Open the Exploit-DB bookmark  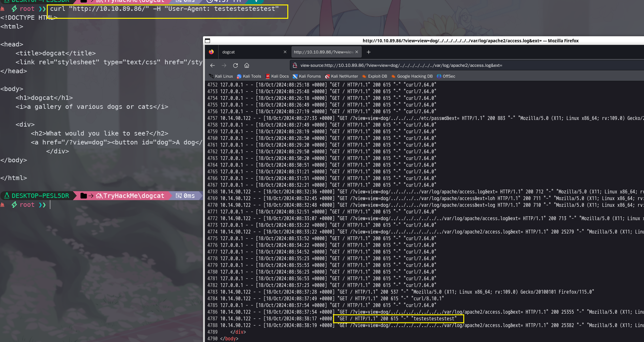374,76
